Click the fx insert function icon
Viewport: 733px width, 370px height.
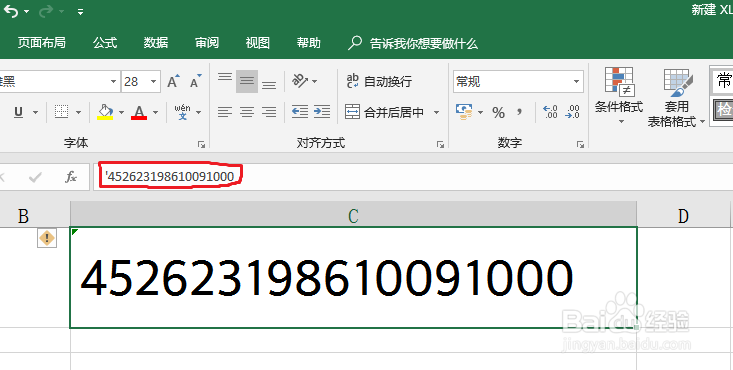click(x=71, y=177)
